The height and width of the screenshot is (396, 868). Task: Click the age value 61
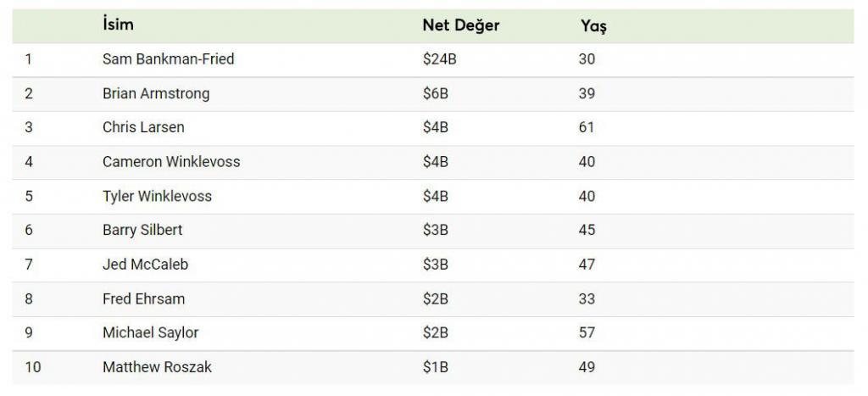click(587, 127)
